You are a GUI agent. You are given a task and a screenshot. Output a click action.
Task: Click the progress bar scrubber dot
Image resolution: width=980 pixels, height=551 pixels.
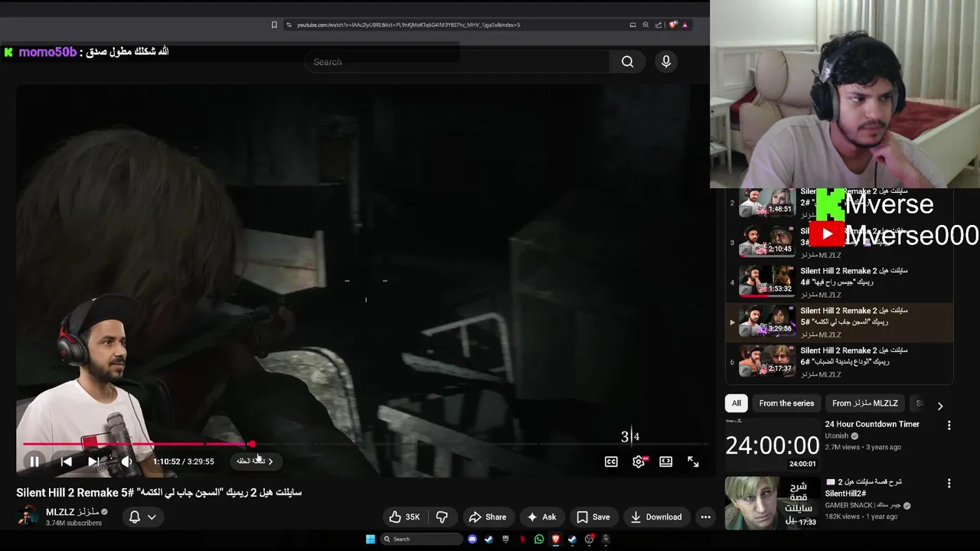(252, 444)
